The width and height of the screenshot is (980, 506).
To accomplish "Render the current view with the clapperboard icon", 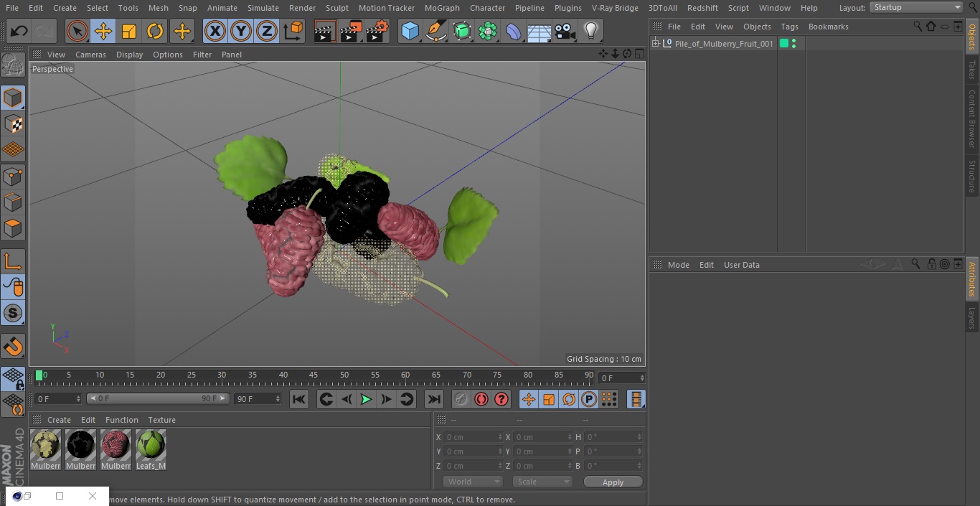I will pos(325,31).
